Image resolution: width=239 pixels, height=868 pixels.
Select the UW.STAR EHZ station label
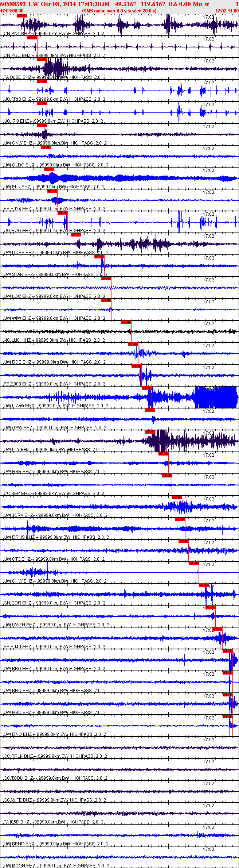point(19,274)
